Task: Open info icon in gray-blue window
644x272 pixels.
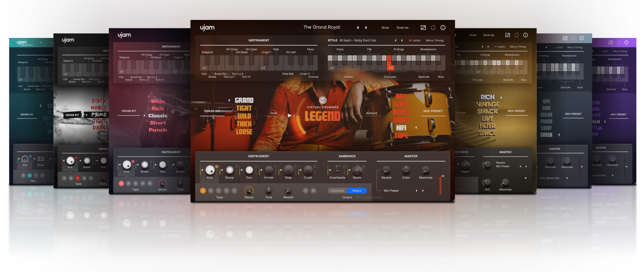Action: [582, 38]
